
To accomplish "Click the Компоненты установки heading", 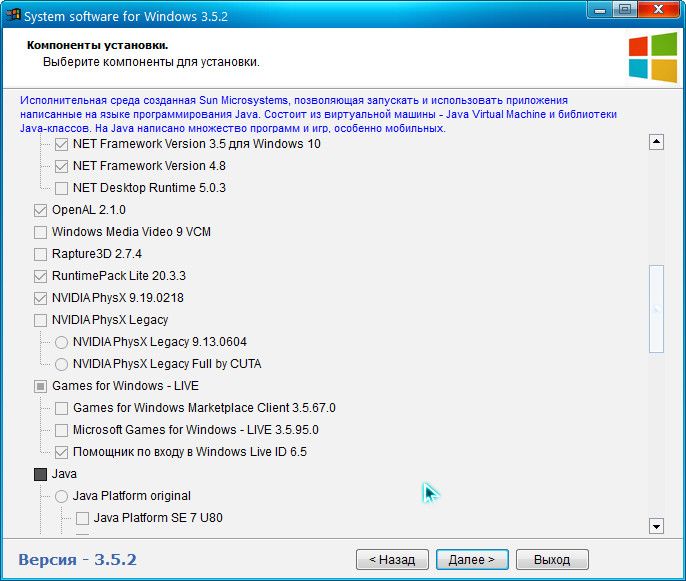I will tap(98, 45).
